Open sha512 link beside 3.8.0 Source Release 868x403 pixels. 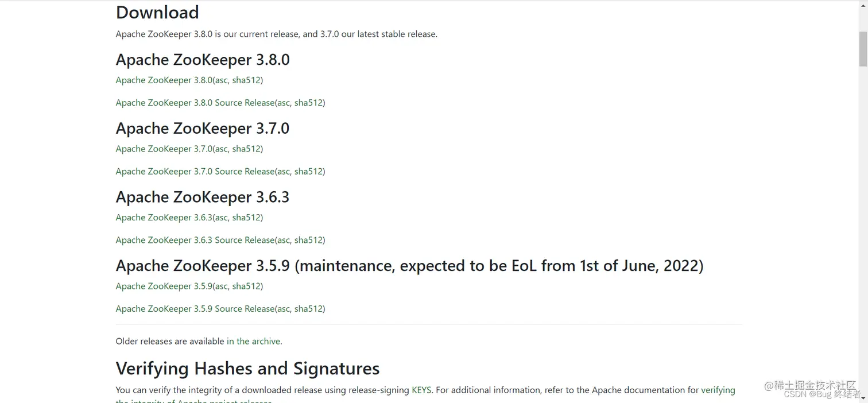[308, 103]
